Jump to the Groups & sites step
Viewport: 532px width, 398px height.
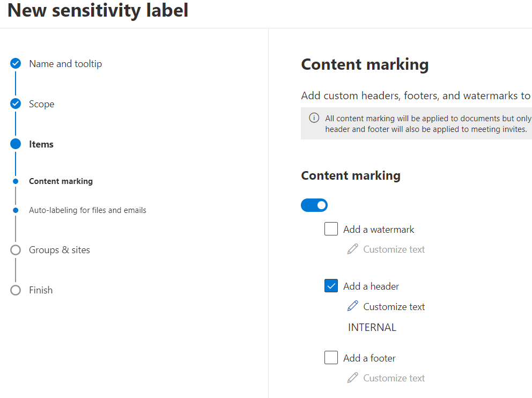(x=60, y=250)
